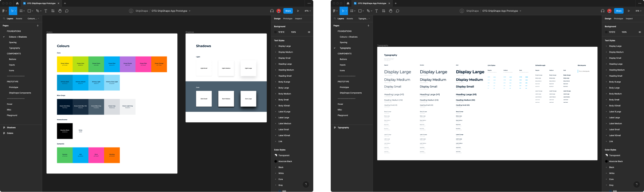Select the Rectangle shape tool in left window
Screen dimensions: 644x192
(29, 11)
